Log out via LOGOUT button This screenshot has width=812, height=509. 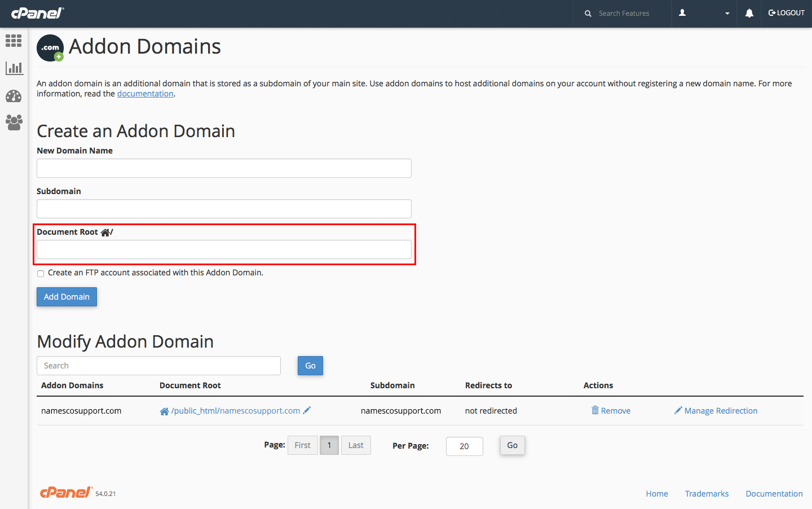787,13
